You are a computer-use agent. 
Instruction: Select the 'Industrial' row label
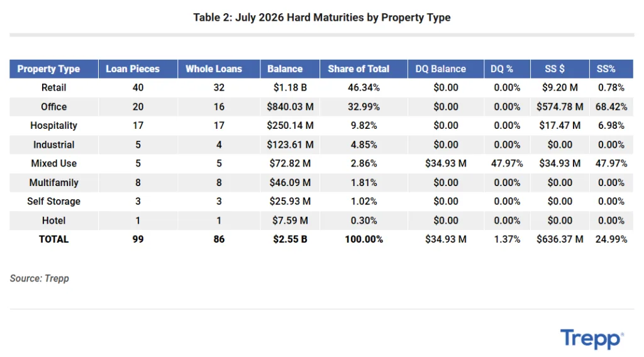pos(54,145)
